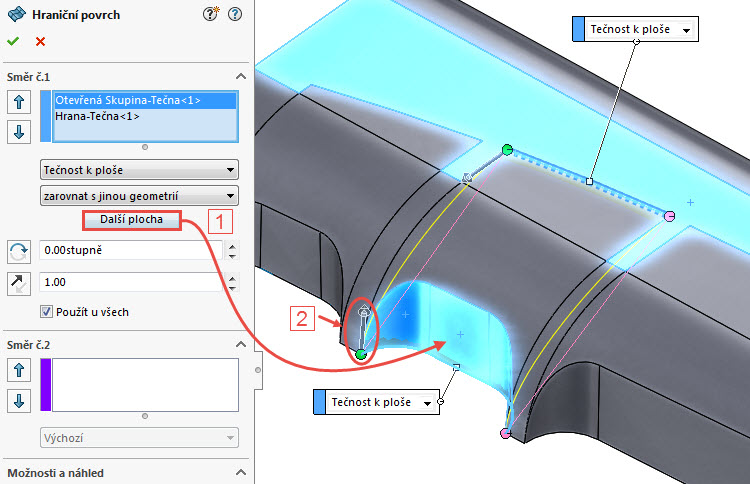Click the upper pink connector point
The image size is (750, 484).
(670, 217)
